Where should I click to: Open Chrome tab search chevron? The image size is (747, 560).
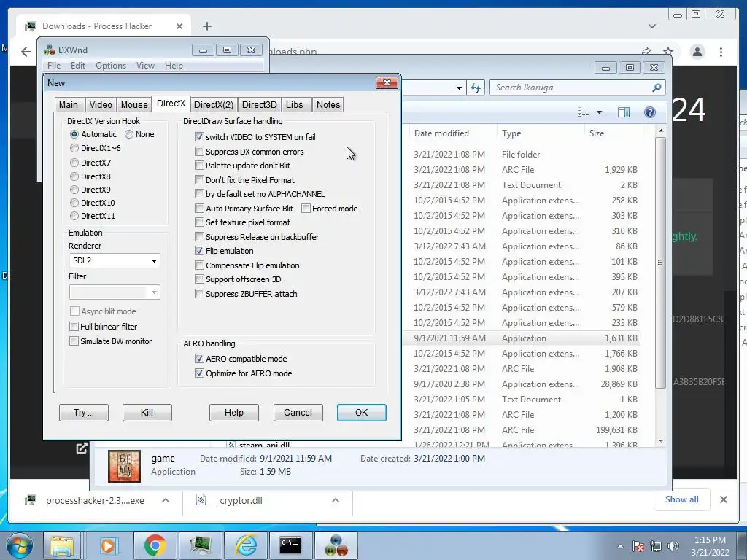click(651, 26)
